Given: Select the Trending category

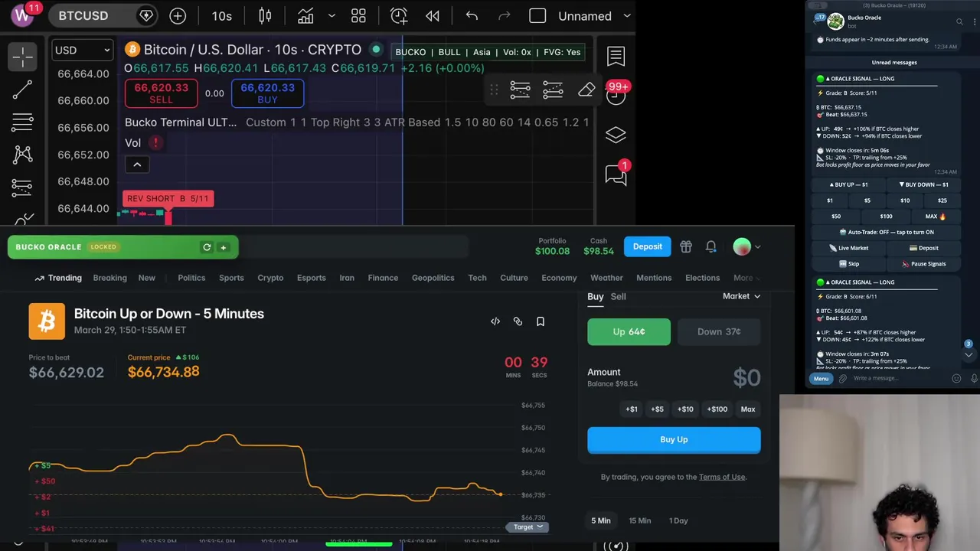Looking at the screenshot, I should coord(58,278).
